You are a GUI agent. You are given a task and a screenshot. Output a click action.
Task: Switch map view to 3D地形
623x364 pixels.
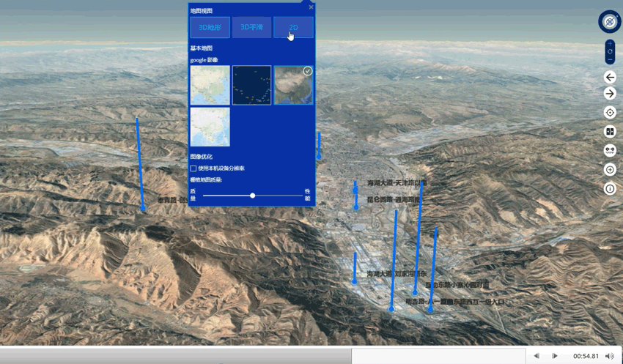(210, 28)
